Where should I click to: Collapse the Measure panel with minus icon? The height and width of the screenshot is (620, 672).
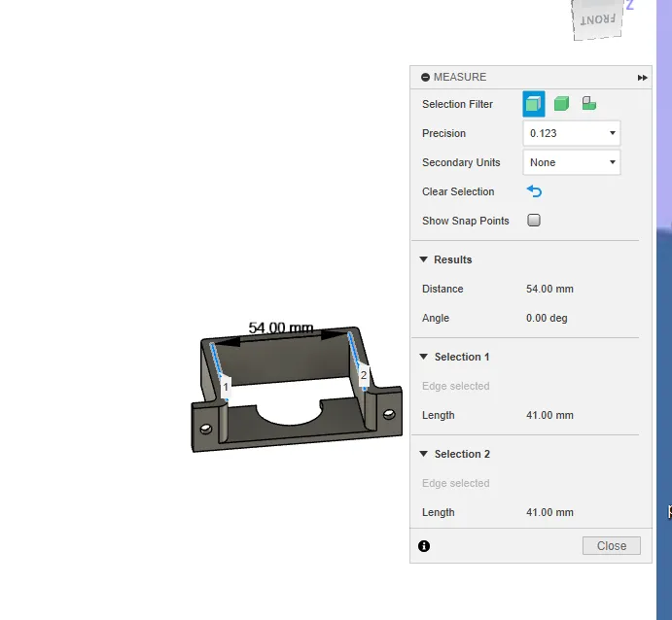[425, 77]
